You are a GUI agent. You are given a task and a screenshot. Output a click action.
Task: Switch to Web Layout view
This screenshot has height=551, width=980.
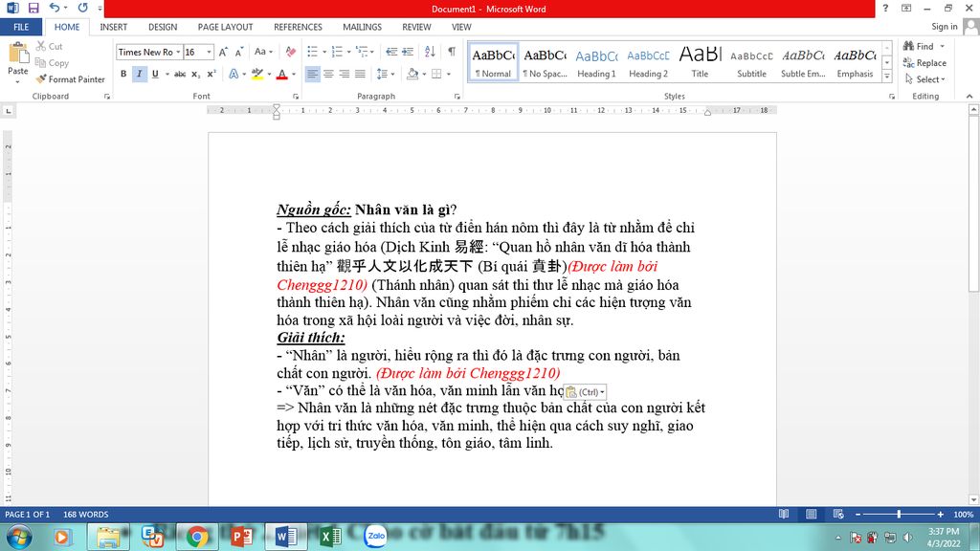pyautogui.click(x=838, y=514)
